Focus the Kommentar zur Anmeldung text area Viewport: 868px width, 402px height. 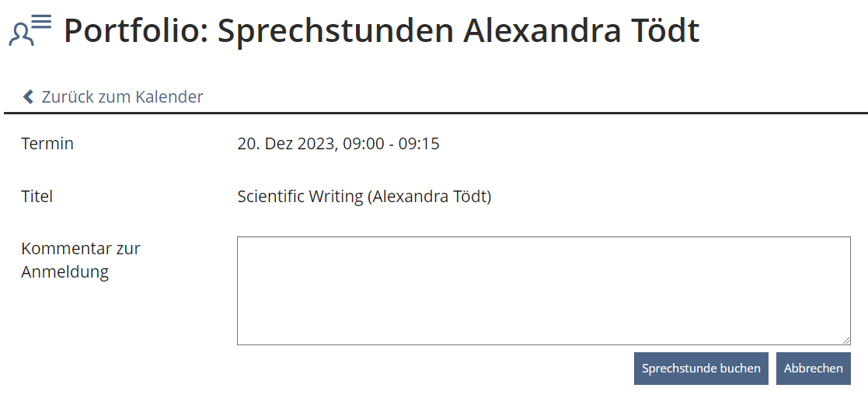(543, 290)
